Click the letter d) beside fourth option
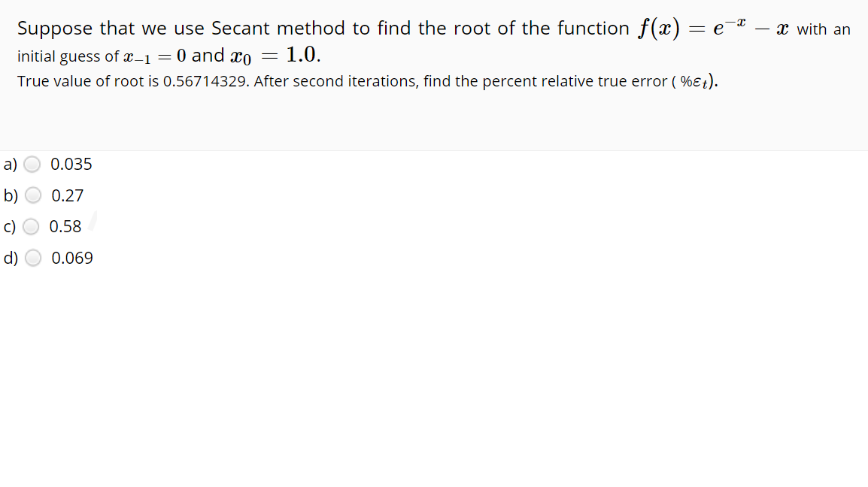 tap(9, 258)
